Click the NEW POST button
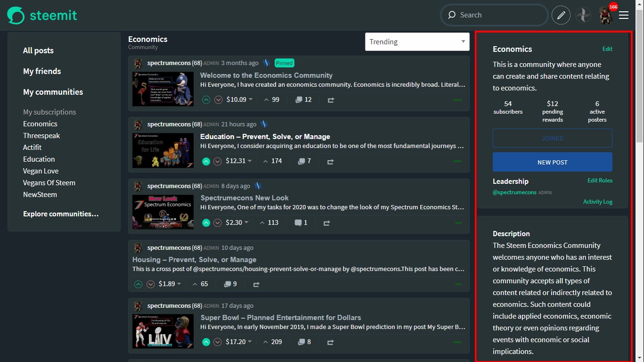The width and height of the screenshot is (644, 362). pos(553,162)
